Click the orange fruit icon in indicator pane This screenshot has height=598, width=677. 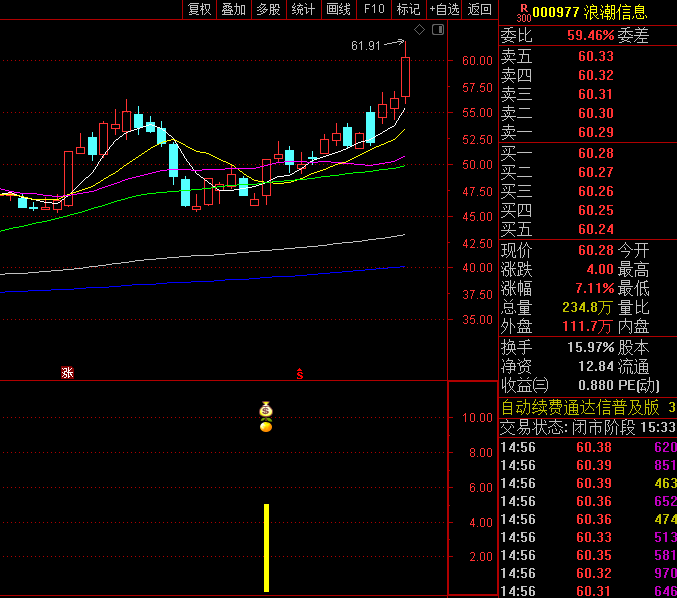pos(266,425)
